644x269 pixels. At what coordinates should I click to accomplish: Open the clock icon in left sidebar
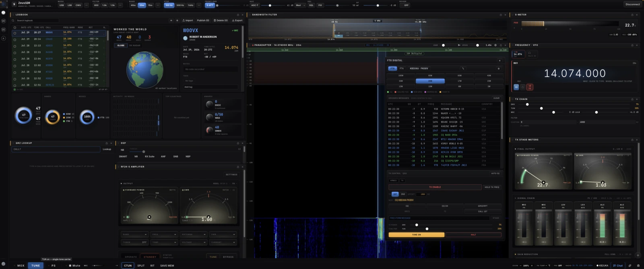(x=4, y=12)
